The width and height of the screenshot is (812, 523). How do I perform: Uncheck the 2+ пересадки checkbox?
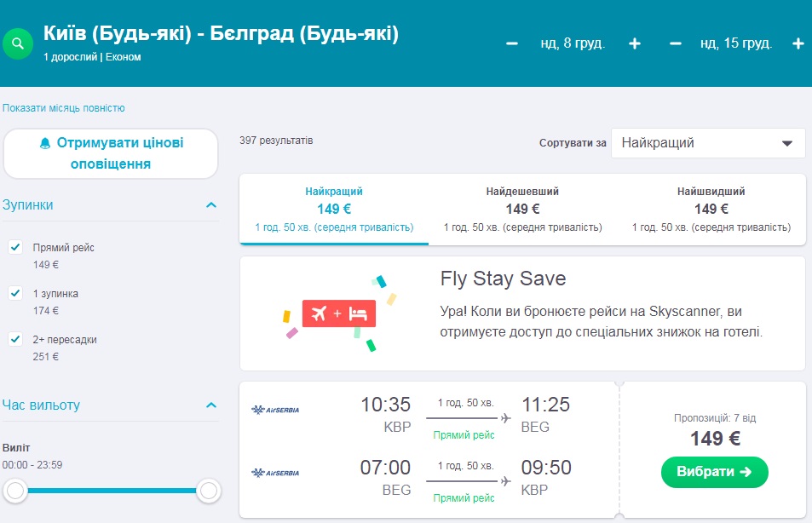pos(15,339)
